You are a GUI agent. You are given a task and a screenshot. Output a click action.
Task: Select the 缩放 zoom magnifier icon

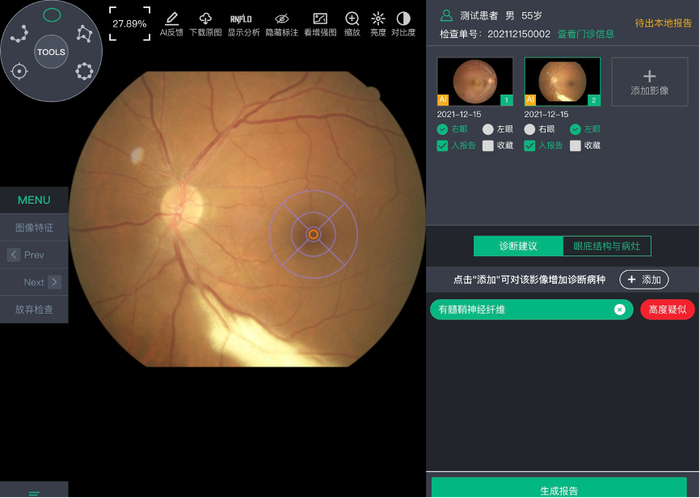click(352, 19)
